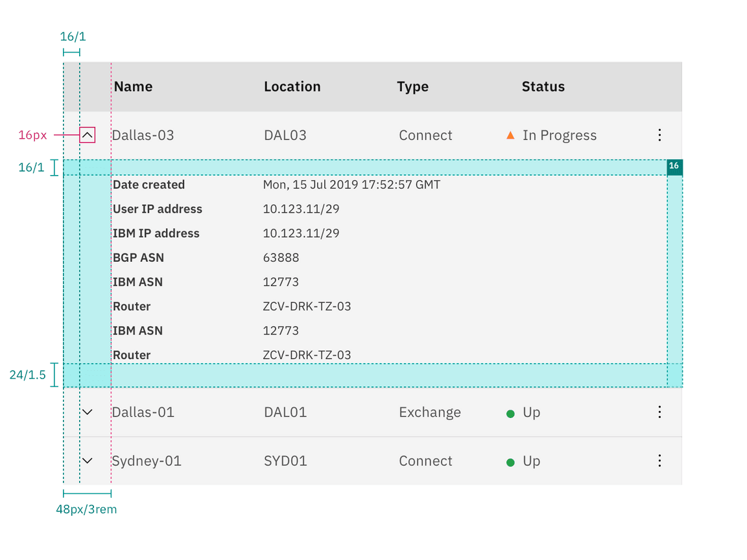Click the IBM IP address value
Screen dimensions: 747x560
pos(301,233)
